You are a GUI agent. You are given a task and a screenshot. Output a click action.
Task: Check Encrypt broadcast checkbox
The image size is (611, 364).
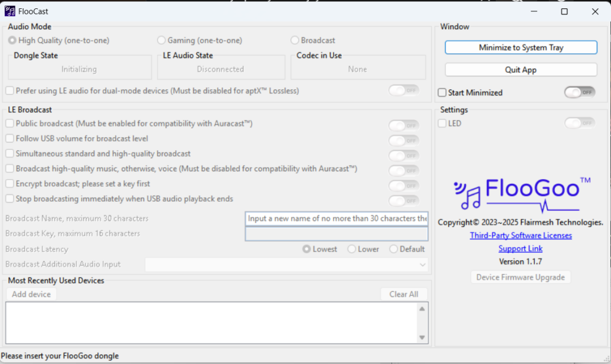pyautogui.click(x=10, y=184)
